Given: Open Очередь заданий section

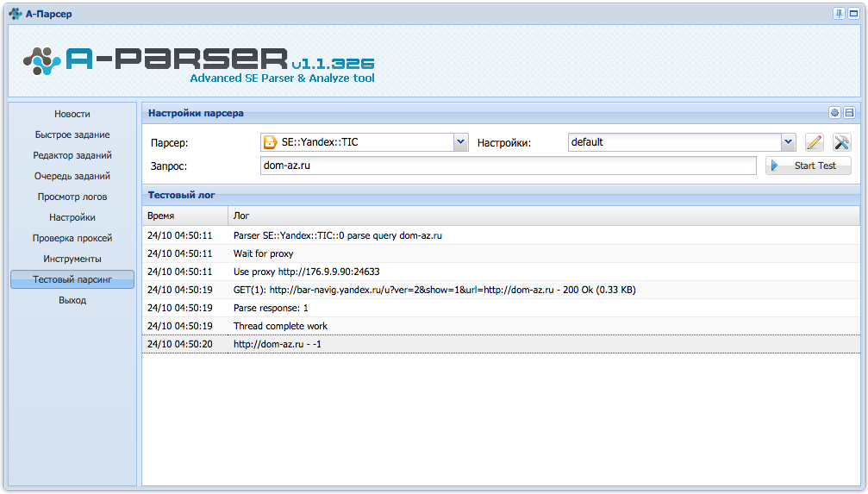Looking at the screenshot, I should pyautogui.click(x=72, y=176).
